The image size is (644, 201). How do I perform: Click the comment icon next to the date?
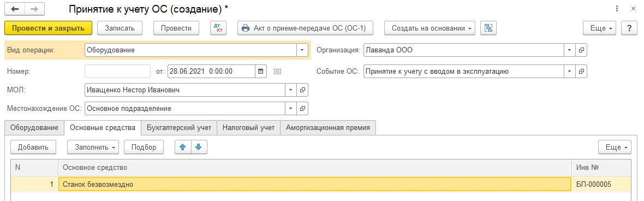tap(277, 72)
